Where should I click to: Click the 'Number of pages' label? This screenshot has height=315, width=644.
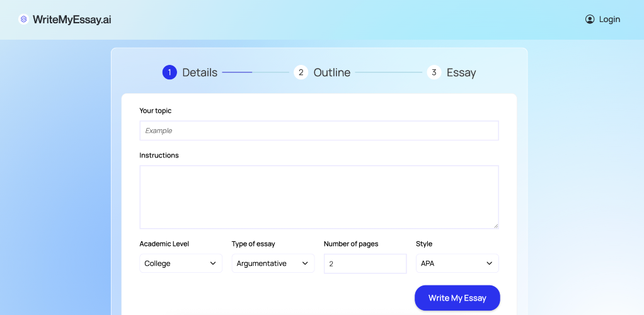[x=351, y=244]
